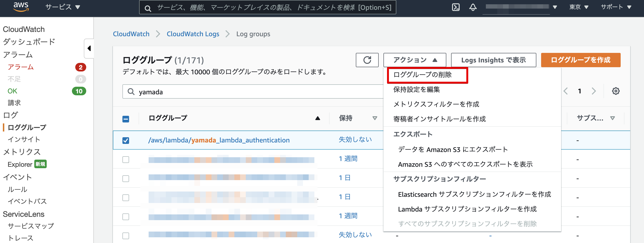Refresh the log groups list
This screenshot has height=243, width=644.
pos(367,60)
